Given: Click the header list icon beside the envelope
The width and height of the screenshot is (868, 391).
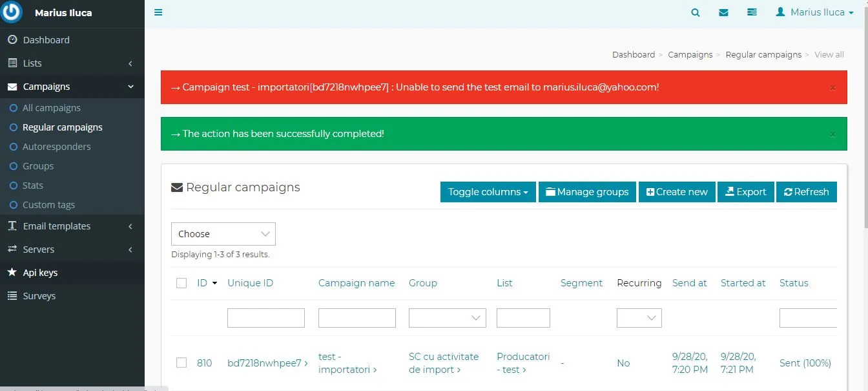Looking at the screenshot, I should (x=752, y=12).
